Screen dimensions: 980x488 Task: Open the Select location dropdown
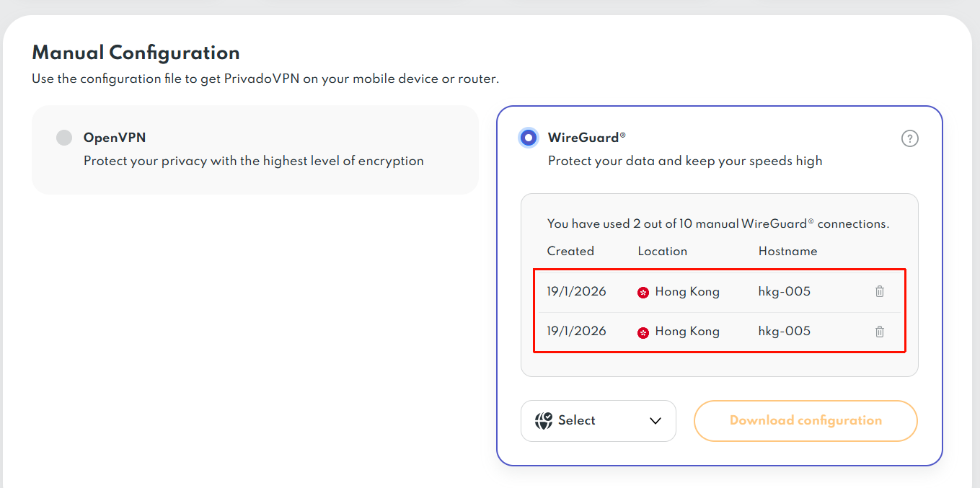pyautogui.click(x=598, y=421)
